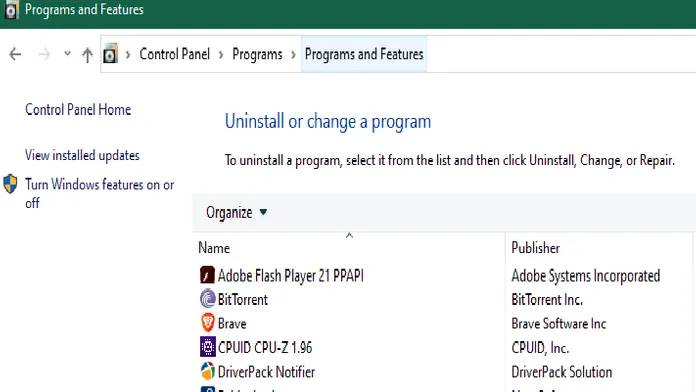Sort list by Name column header

click(349, 248)
